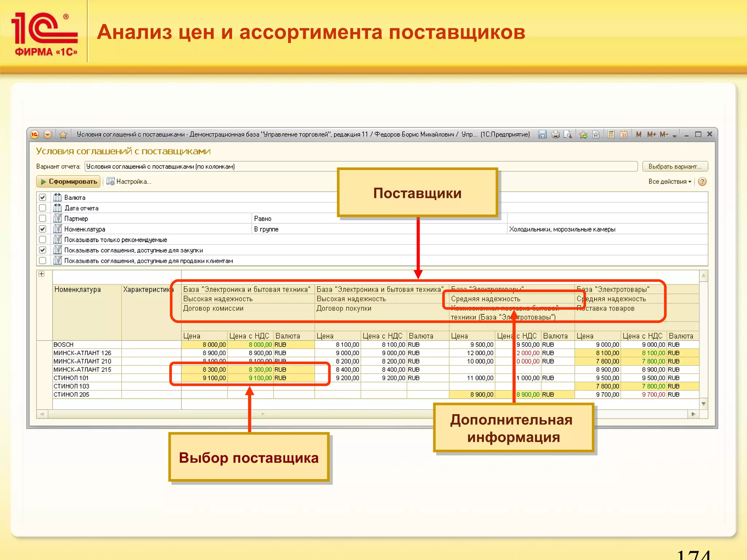The height and width of the screenshot is (560, 747).
Task: Click the Дата отчета parameter row icon
Action: click(58, 208)
